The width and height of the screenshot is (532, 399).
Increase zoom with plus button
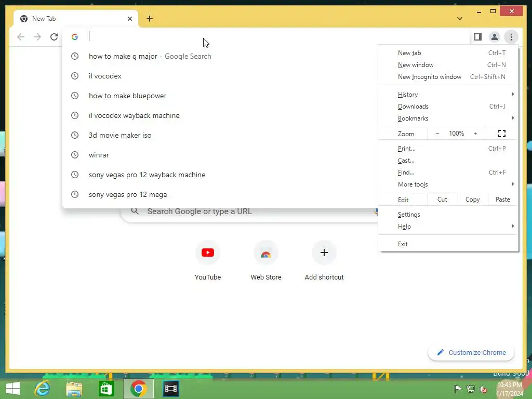pos(475,134)
